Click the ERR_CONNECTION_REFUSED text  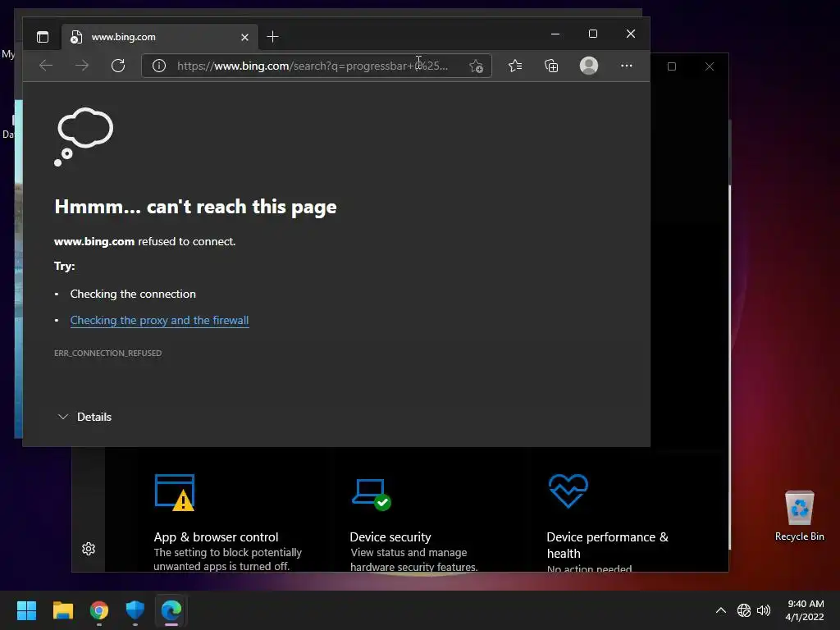pyautogui.click(x=107, y=353)
